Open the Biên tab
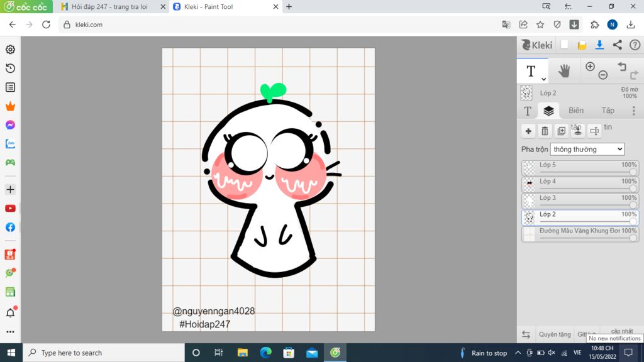644x362 pixels. pos(576,111)
